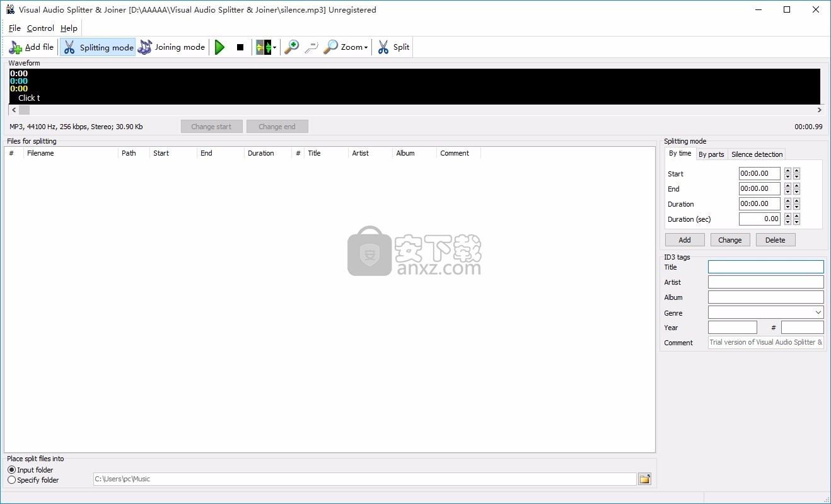
Task: Click the yellow-green waveform view icon
Action: pyautogui.click(x=263, y=47)
